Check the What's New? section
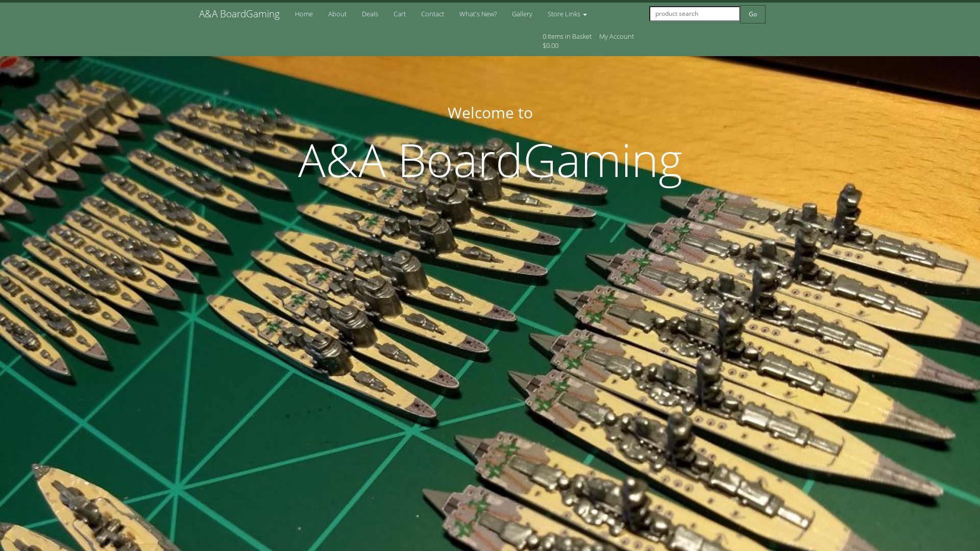This screenshot has width=980, height=551. pyautogui.click(x=478, y=14)
